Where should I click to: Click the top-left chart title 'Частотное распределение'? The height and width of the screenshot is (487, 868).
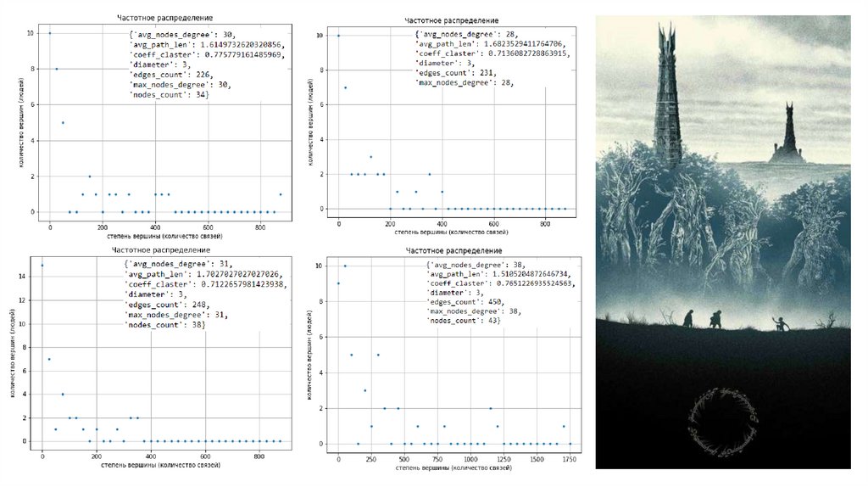[164, 17]
